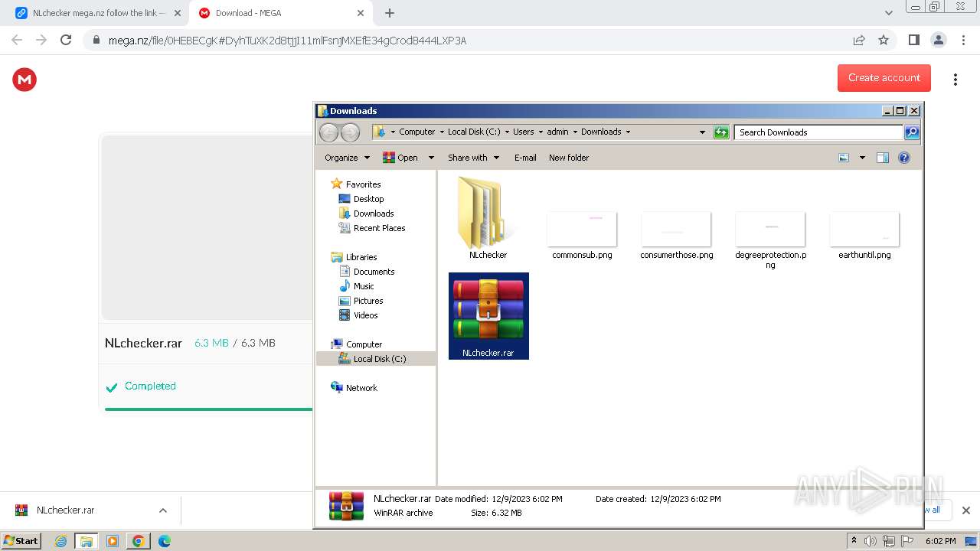The height and width of the screenshot is (551, 980).
Task: Click the change view icon
Action: pyautogui.click(x=844, y=158)
